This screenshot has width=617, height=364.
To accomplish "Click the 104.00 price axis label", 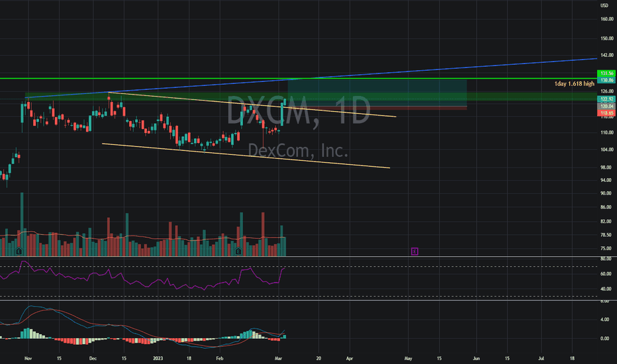I will [x=607, y=150].
